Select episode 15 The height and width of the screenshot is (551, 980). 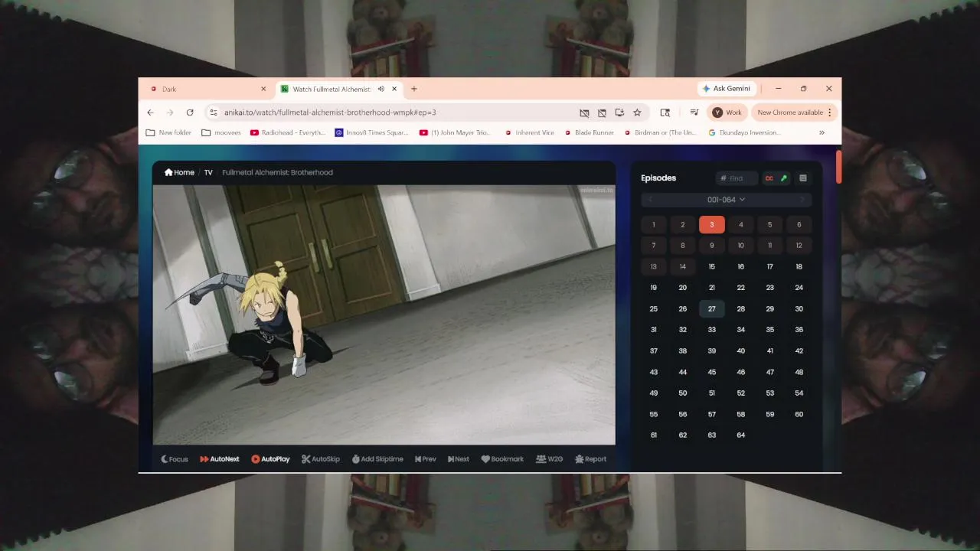point(712,266)
